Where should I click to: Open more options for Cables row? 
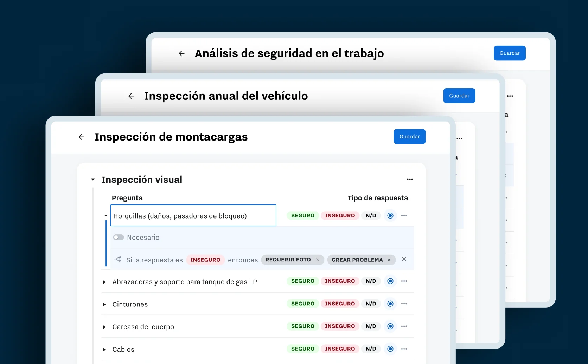pos(404,349)
